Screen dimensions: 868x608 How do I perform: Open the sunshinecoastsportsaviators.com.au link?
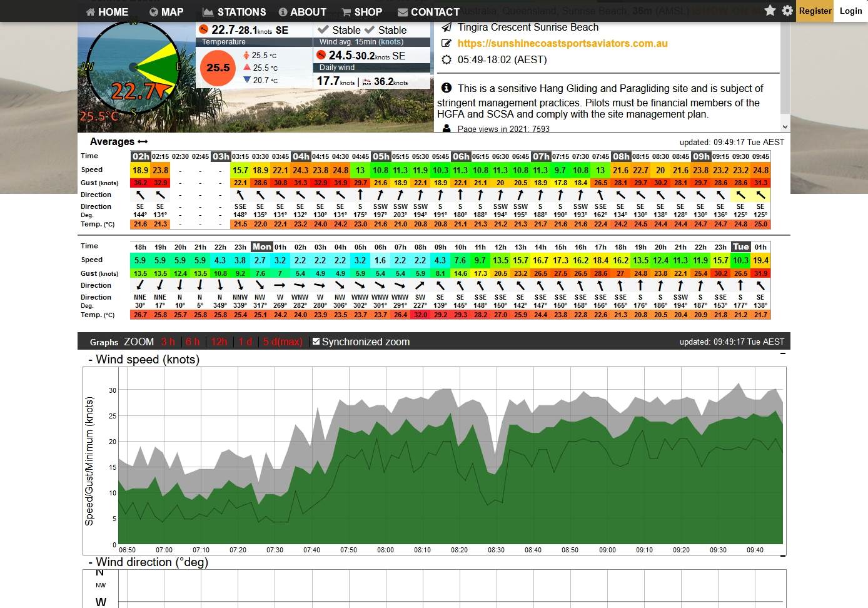tap(562, 44)
